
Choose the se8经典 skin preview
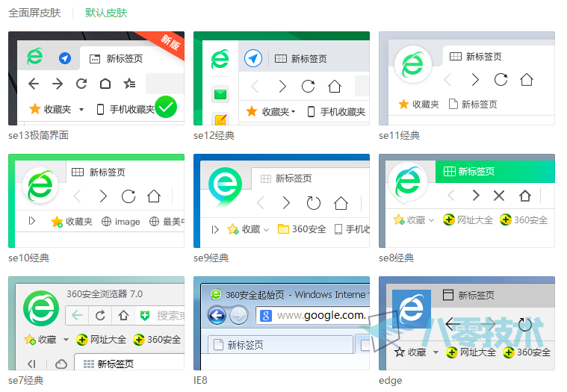(x=466, y=201)
